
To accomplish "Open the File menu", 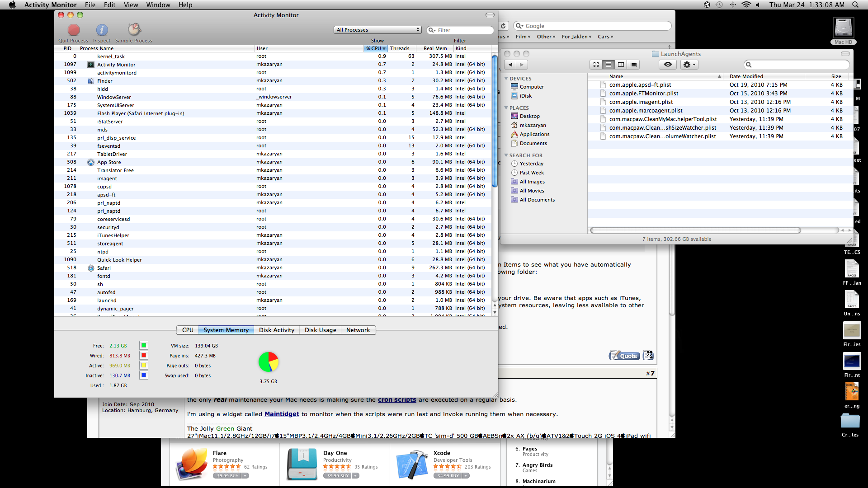I will (90, 5).
